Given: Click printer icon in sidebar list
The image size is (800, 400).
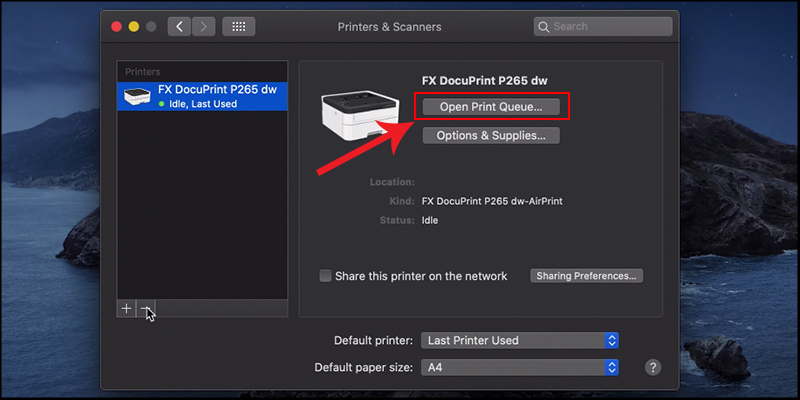Looking at the screenshot, I should 138,96.
